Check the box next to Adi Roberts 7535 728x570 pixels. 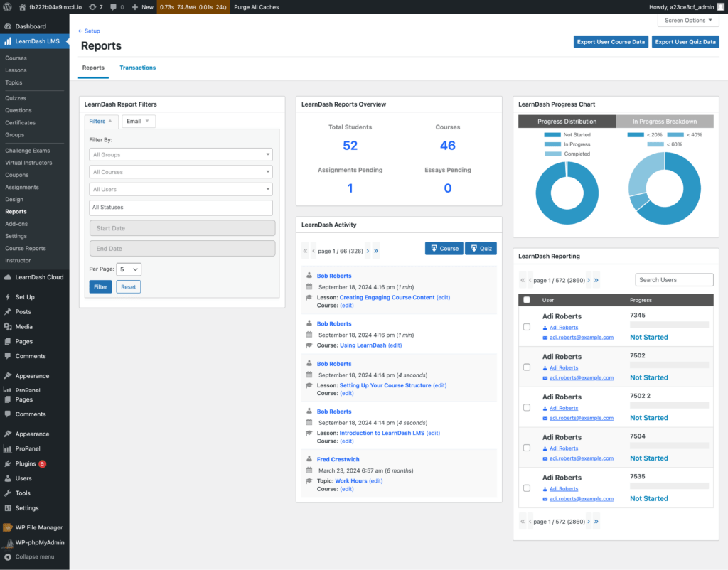point(526,488)
